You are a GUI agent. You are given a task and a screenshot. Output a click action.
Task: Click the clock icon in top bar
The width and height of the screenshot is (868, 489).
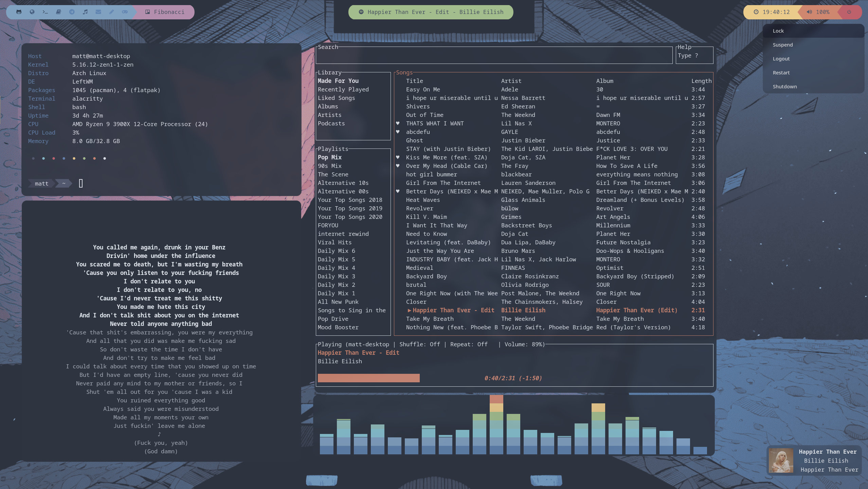757,11
